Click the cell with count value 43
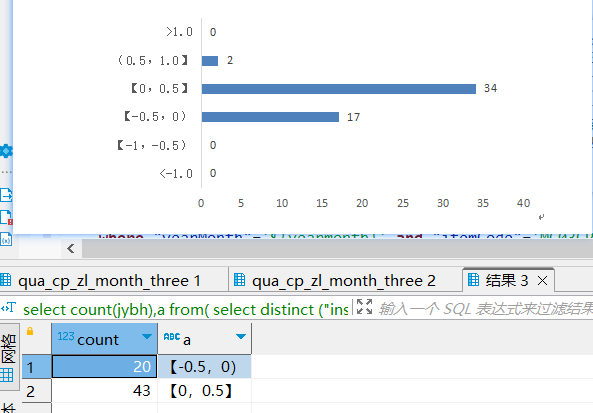This screenshot has width=593, height=413. [x=104, y=391]
